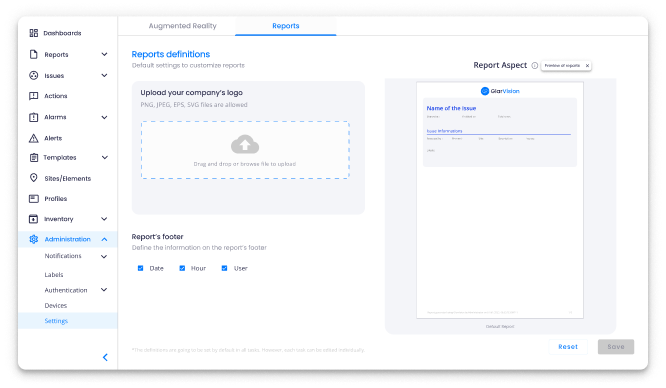Click the Reports definitions heading

tap(171, 54)
